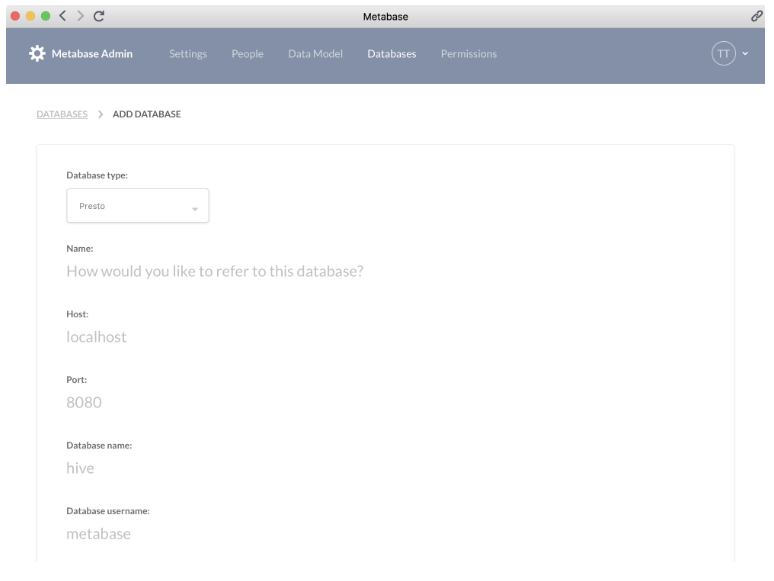Click the DATABASES breadcrumb link

click(62, 114)
